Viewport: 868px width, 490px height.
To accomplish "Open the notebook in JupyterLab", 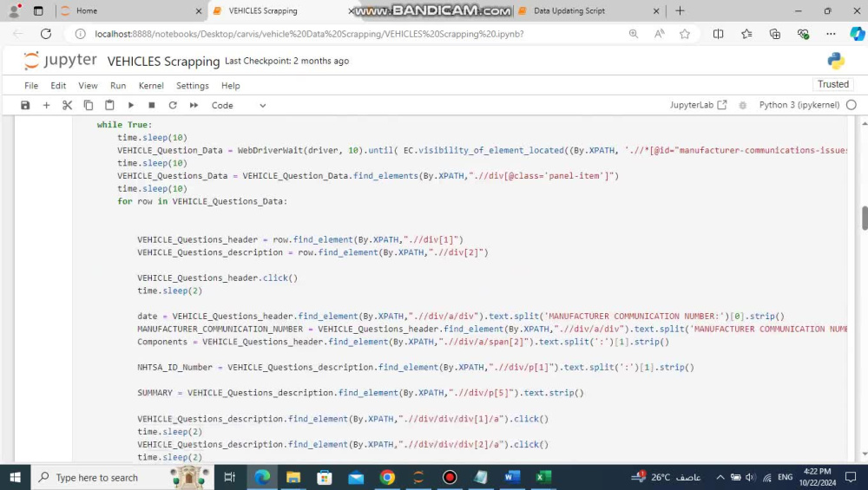I will (x=698, y=105).
